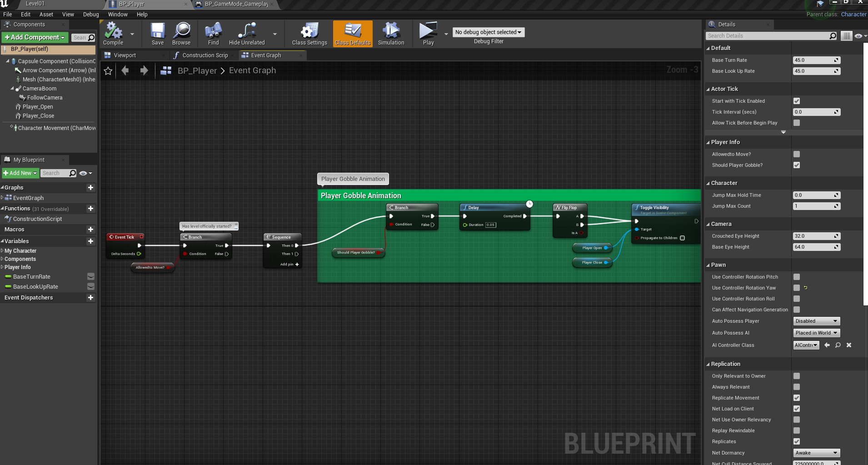Toggle Hide Unrelated nodes icon
868x465 pixels.
pos(246,31)
